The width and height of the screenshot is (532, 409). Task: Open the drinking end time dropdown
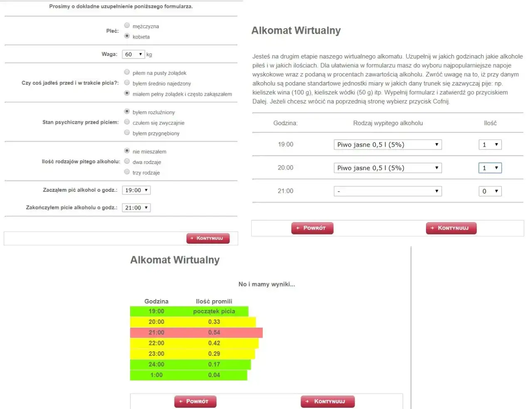click(136, 208)
